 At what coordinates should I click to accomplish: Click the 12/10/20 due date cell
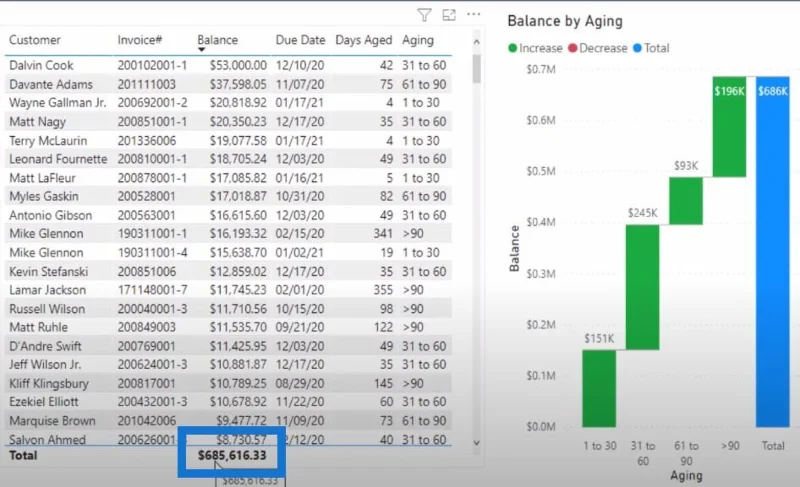[300, 65]
